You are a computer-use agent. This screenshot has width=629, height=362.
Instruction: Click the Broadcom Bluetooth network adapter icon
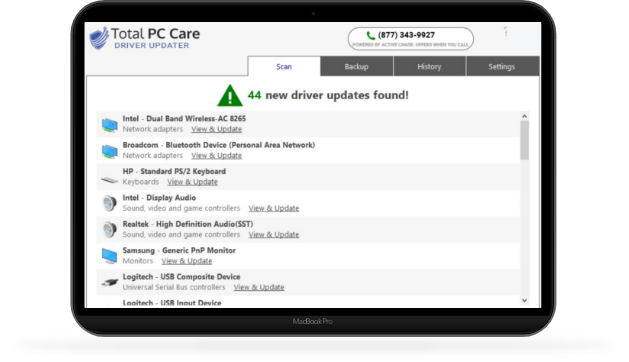click(110, 151)
